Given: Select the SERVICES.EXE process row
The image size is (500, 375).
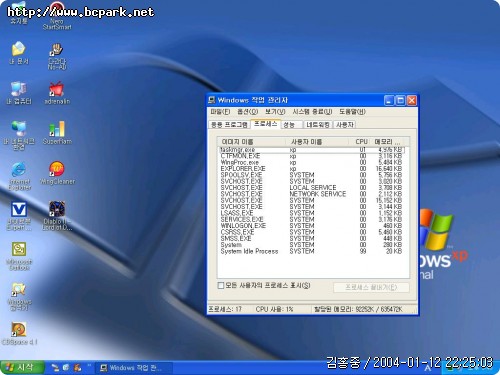Looking at the screenshot, I should click(311, 219).
